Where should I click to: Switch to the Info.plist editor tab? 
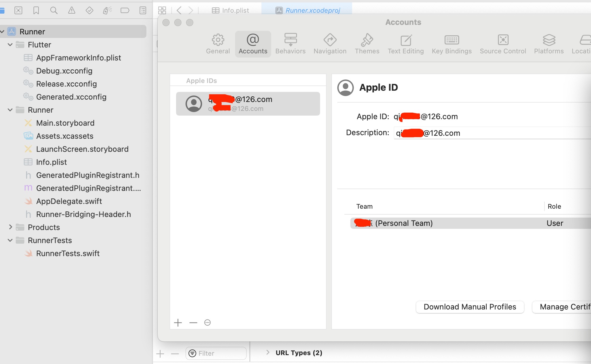click(x=231, y=10)
